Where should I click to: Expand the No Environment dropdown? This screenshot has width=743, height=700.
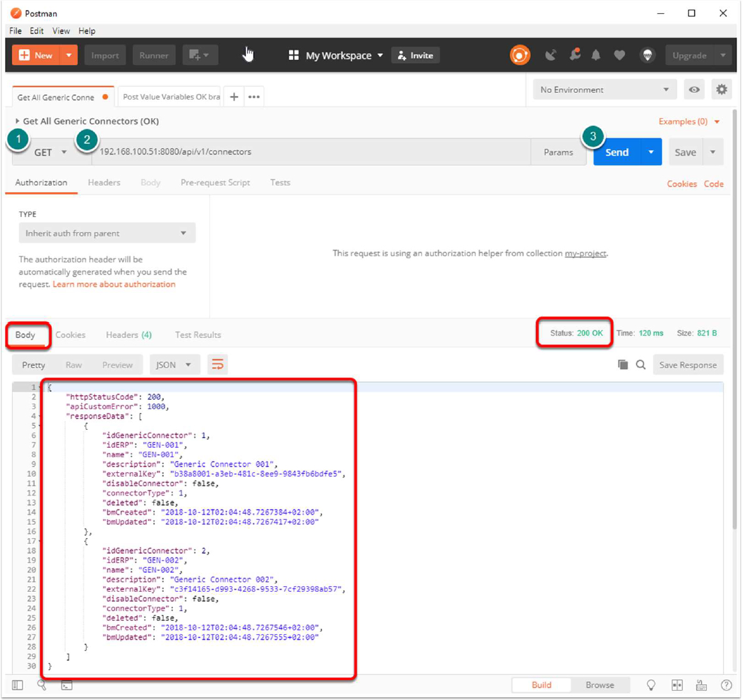(x=604, y=89)
